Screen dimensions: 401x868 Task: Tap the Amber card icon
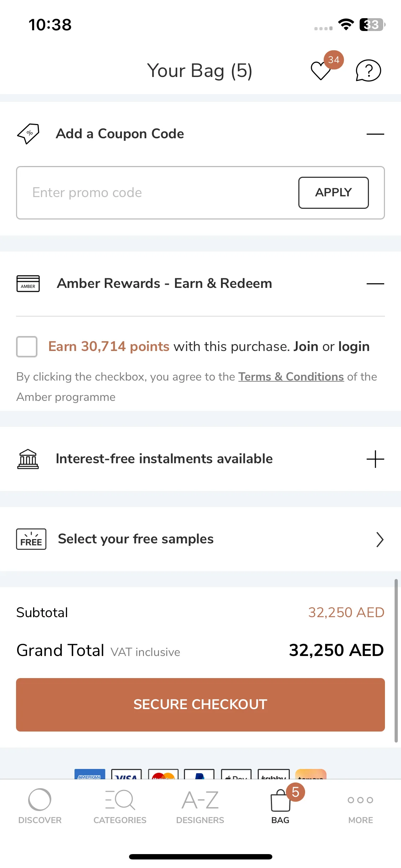tap(28, 284)
